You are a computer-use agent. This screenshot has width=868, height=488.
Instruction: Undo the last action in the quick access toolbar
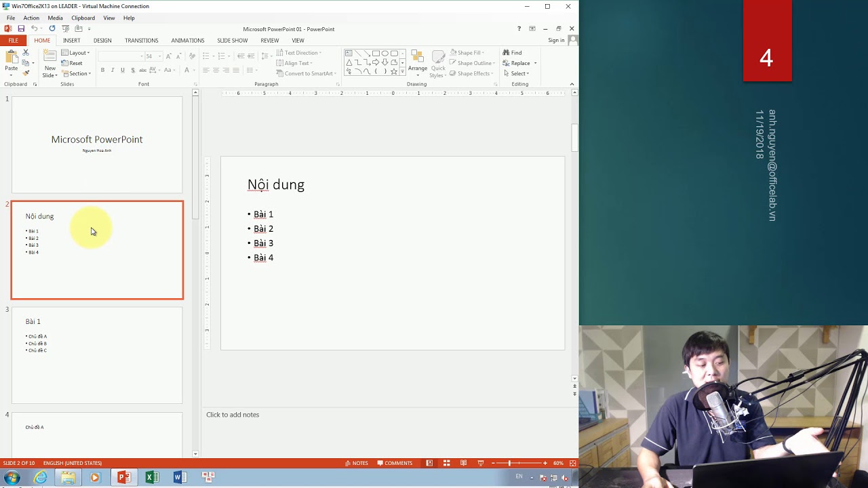pos(34,28)
